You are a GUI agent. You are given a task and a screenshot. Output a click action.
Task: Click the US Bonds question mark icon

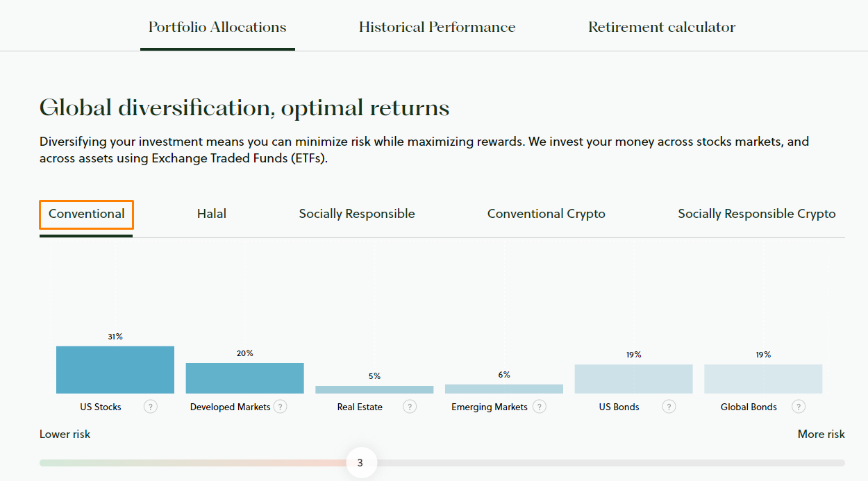(669, 406)
